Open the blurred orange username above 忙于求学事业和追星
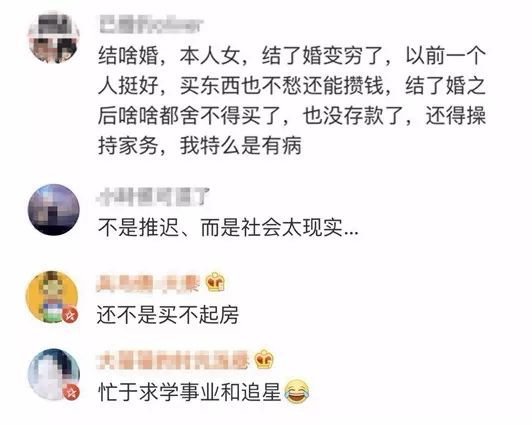The width and height of the screenshot is (532, 425). tap(173, 360)
